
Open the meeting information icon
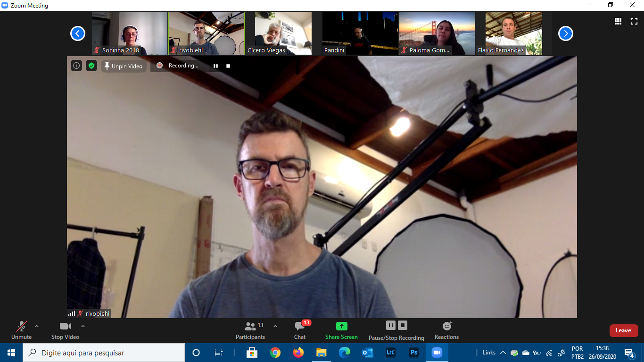[76, 66]
